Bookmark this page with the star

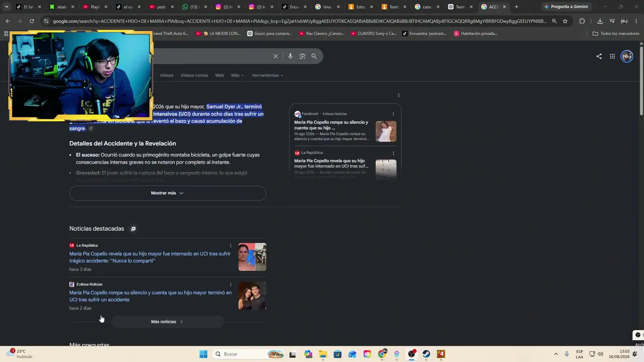pos(565,21)
